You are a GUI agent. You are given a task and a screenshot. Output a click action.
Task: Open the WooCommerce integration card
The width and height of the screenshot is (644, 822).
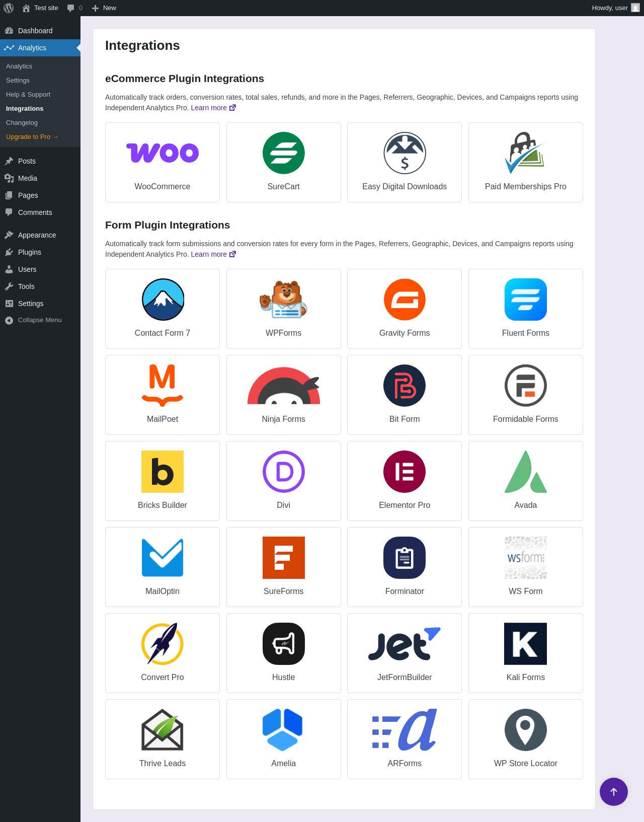163,162
